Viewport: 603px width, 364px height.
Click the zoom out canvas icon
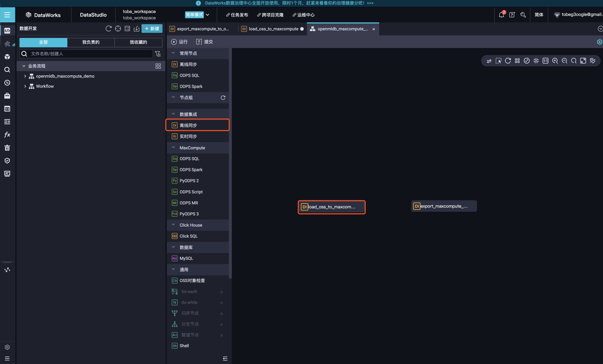(x=564, y=61)
